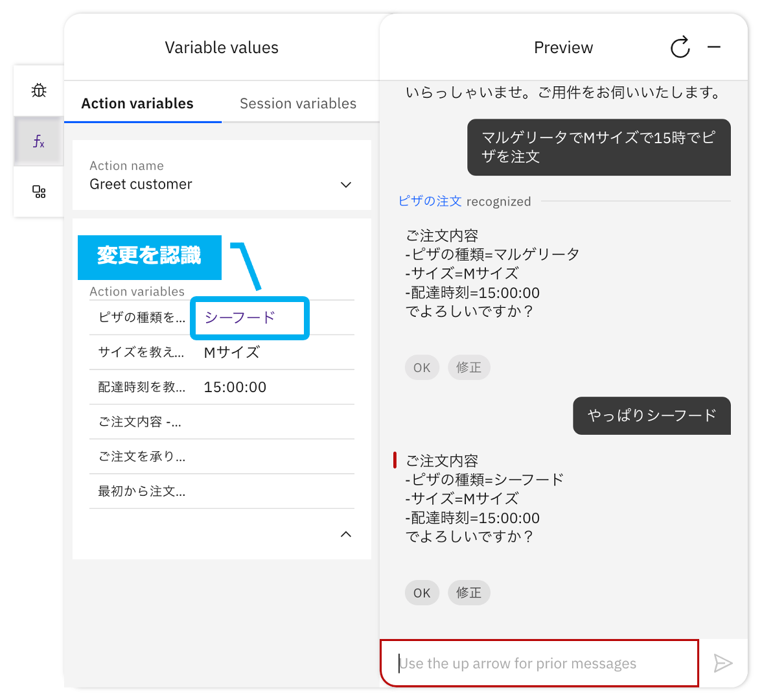
Task: Select the 最初から注文... variable row
Action: pyautogui.click(x=222, y=491)
